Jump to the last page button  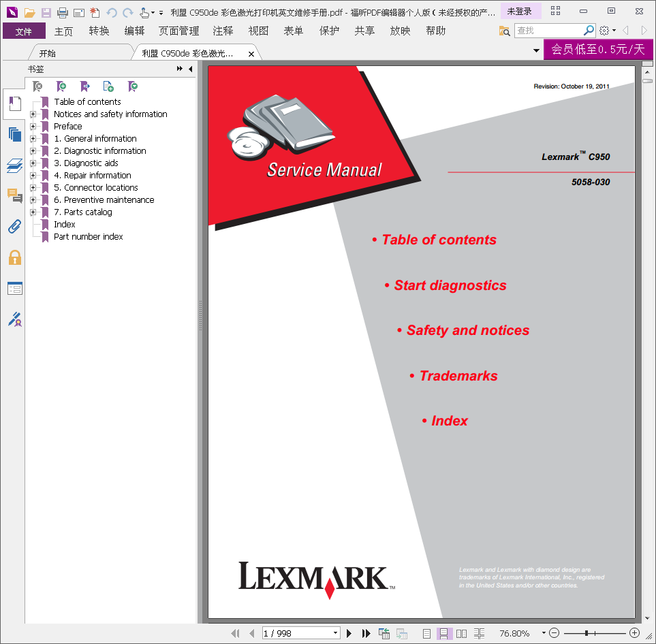pos(366,633)
